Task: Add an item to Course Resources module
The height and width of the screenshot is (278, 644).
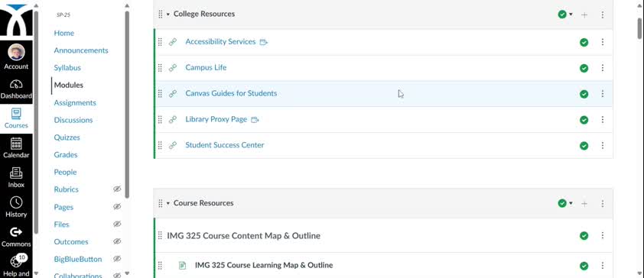Action: 584,203
